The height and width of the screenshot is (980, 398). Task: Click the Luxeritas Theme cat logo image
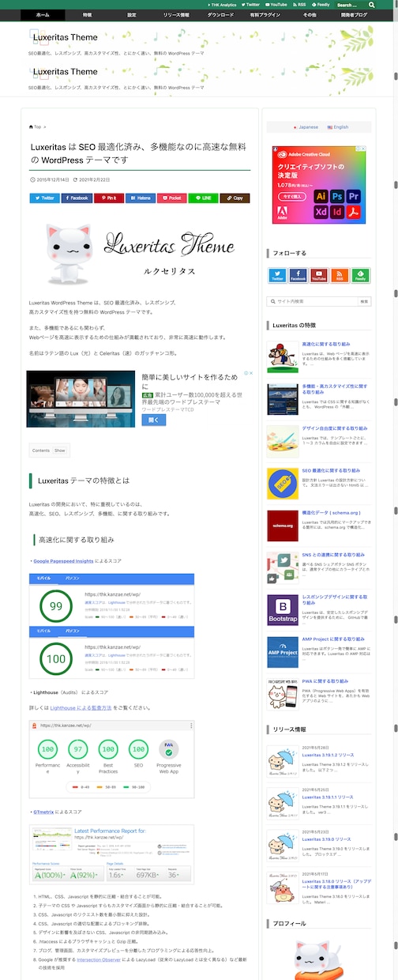coord(140,254)
